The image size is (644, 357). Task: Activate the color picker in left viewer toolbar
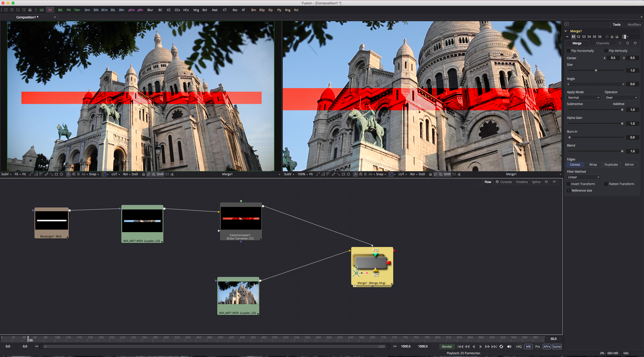[x=46, y=174]
